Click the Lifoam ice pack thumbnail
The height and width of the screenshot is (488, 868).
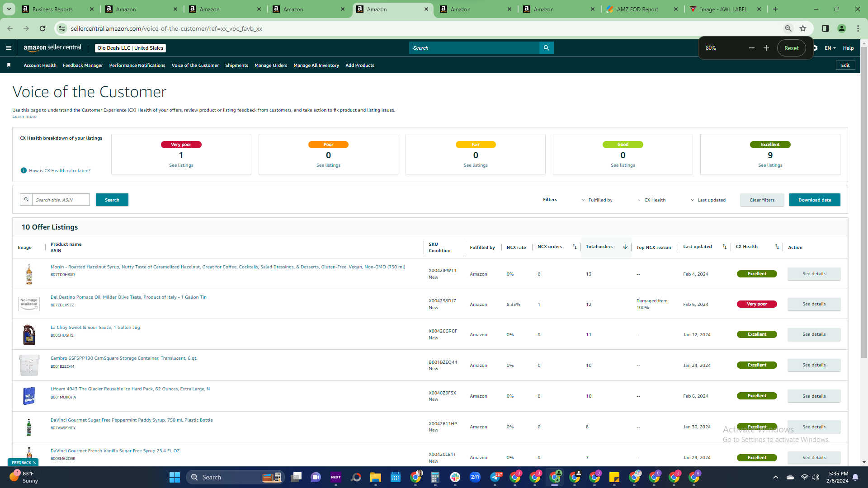(x=29, y=396)
